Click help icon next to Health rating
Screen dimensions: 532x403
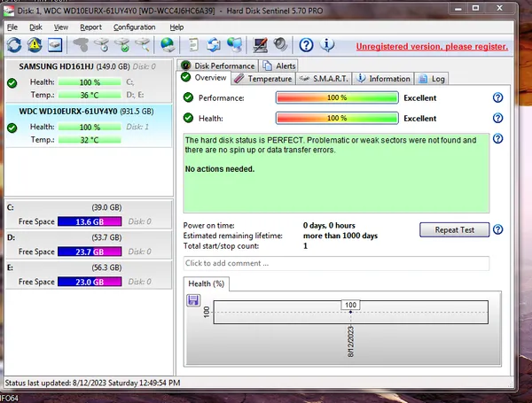497,118
